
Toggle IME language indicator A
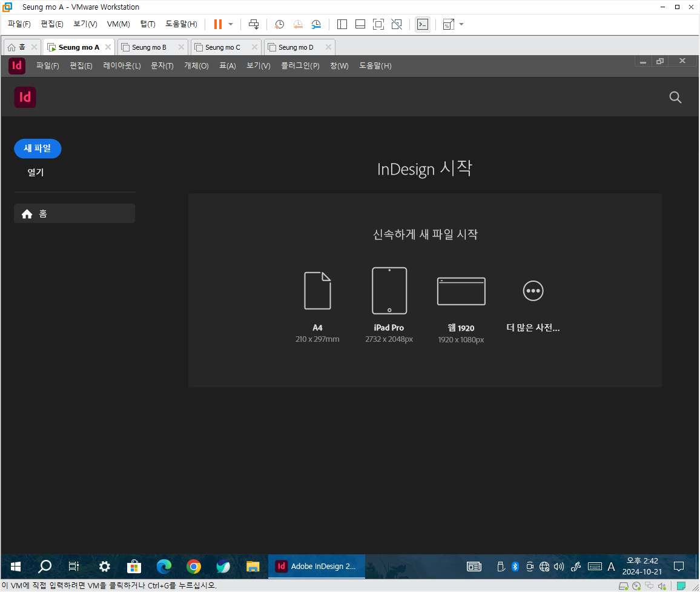(x=611, y=567)
